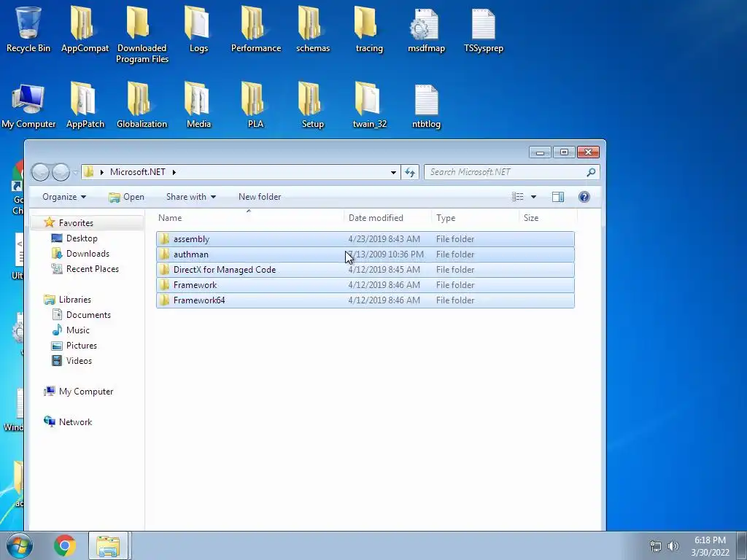The width and height of the screenshot is (747, 560).
Task: Open the Organize dropdown menu
Action: click(64, 197)
